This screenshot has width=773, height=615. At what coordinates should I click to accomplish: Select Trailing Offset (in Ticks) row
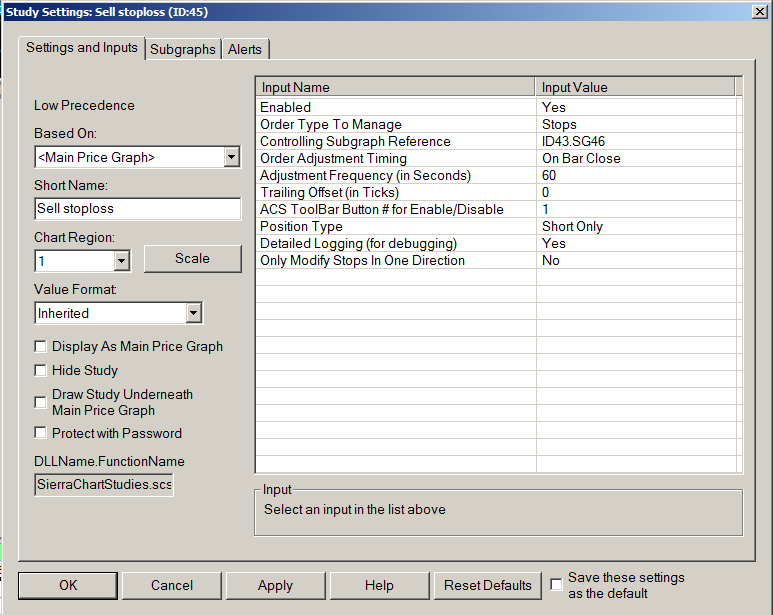pos(498,192)
